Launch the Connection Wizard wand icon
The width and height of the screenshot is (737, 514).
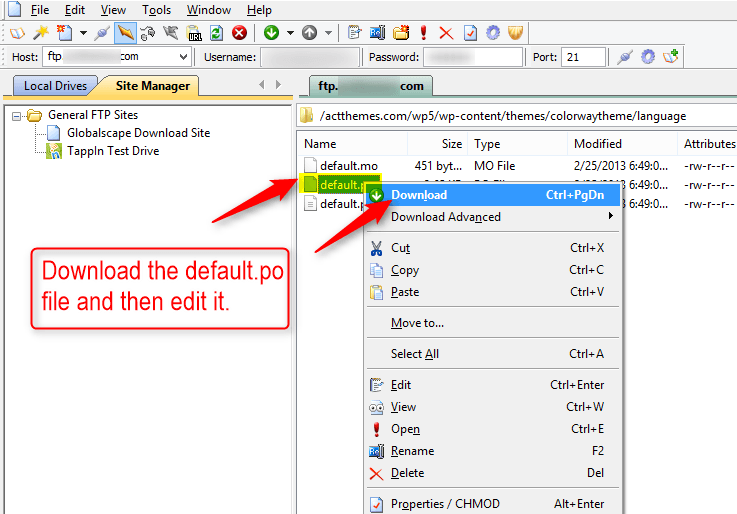41,33
